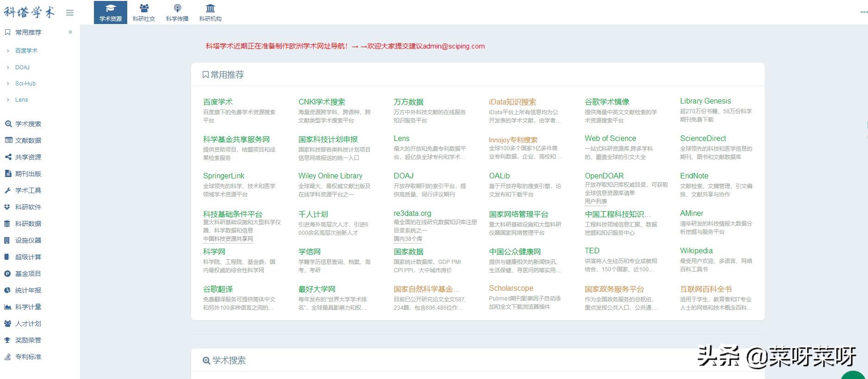
Task: Open the Scholarscope link
Action: click(511, 288)
